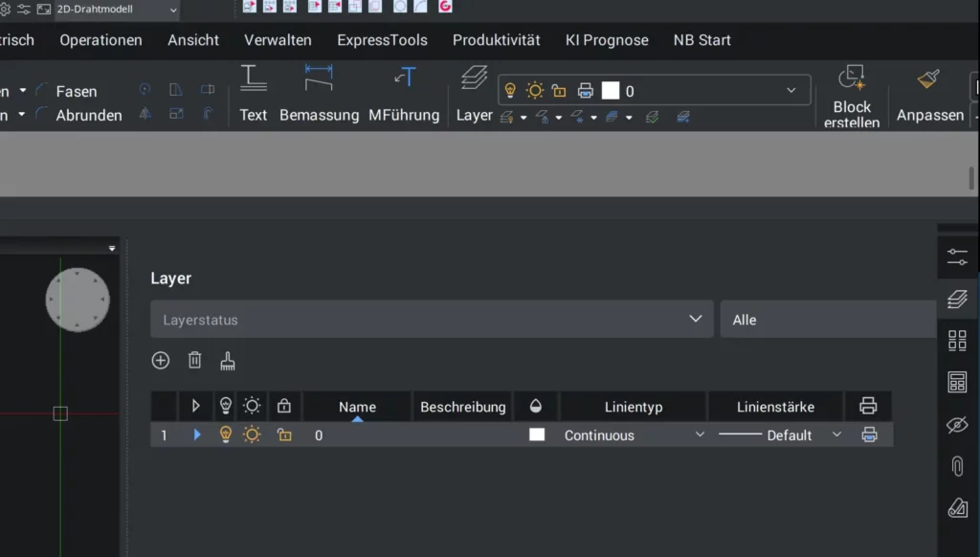Open the grid blocks panel in sidebar
The image size is (980, 557).
coord(957,340)
